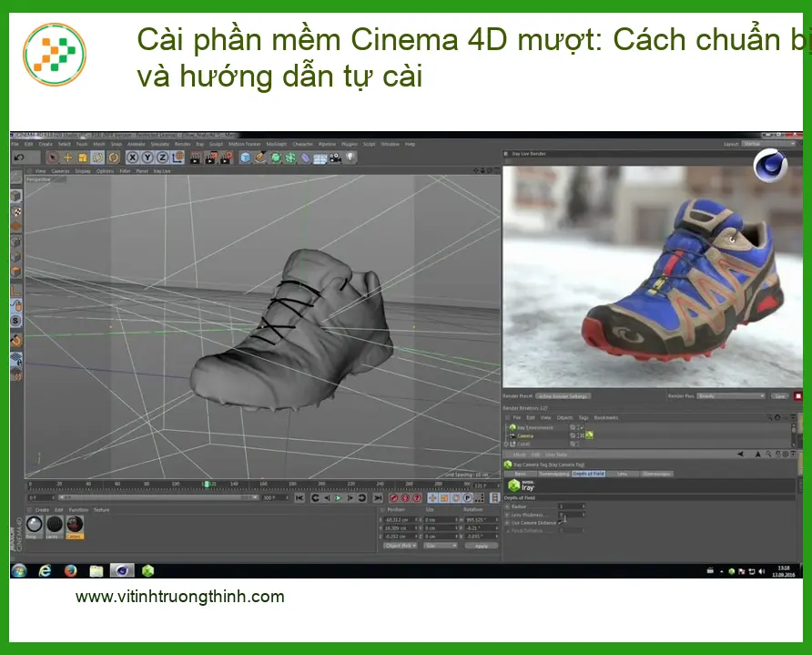The height and width of the screenshot is (655, 812).
Task: Open Texture menu in material manager
Action: pyautogui.click(x=102, y=510)
